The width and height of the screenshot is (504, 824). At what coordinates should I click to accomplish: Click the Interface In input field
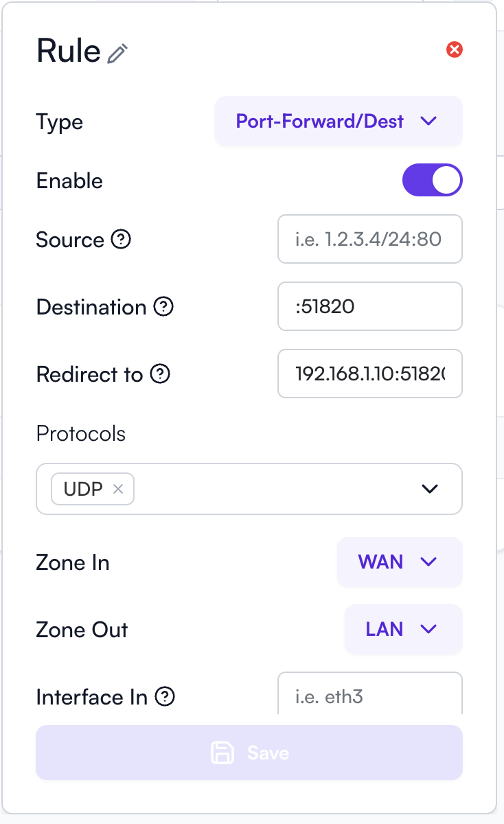pos(369,695)
